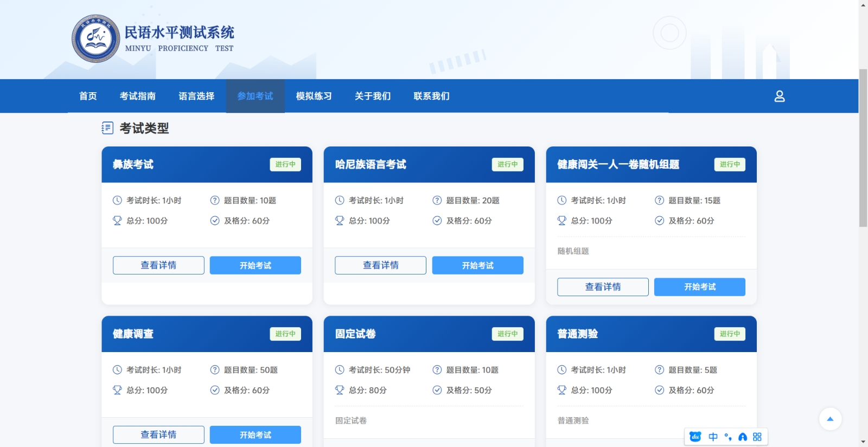Click the 哈尼族语言考试 card title
The height and width of the screenshot is (447, 868).
click(x=371, y=164)
